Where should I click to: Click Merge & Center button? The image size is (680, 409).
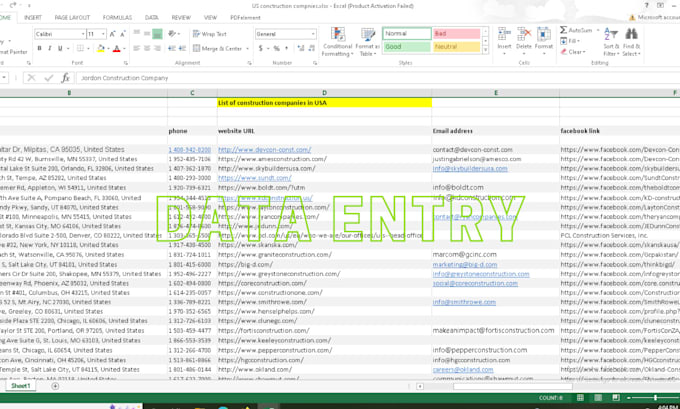coord(217,49)
